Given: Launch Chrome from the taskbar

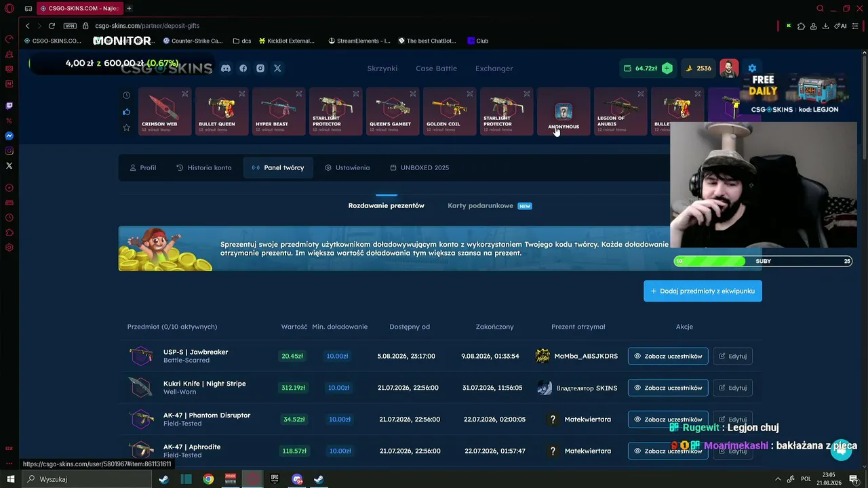Looking at the screenshot, I should (x=208, y=479).
